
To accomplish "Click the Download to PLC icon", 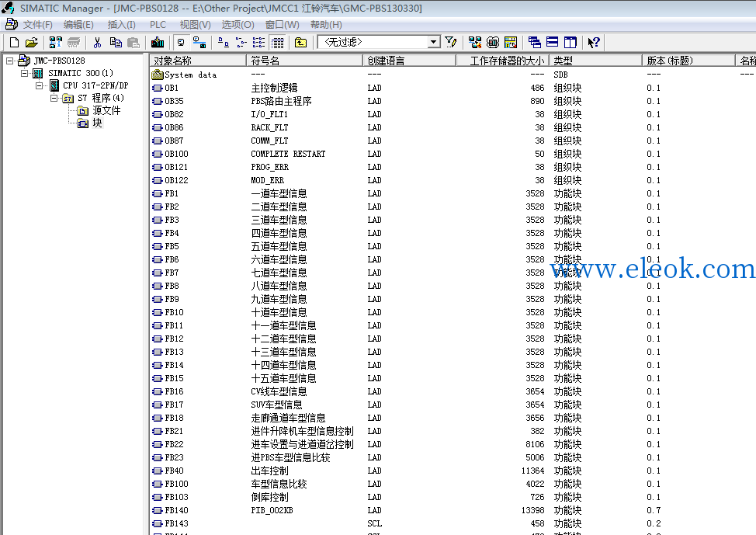I will (x=158, y=43).
